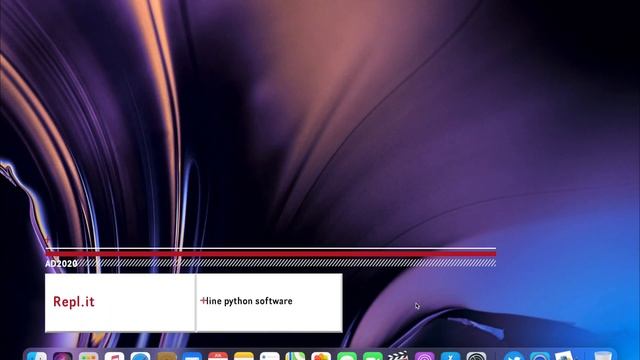Open System Preferences from the Dock
Screen dimensions: 640x360
pos(476,356)
